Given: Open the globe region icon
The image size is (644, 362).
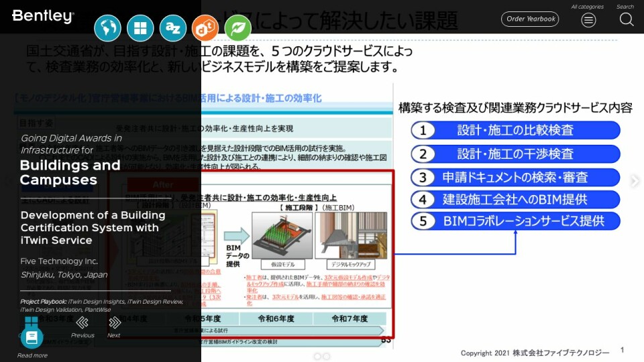Looking at the screenshot, I should (x=107, y=28).
